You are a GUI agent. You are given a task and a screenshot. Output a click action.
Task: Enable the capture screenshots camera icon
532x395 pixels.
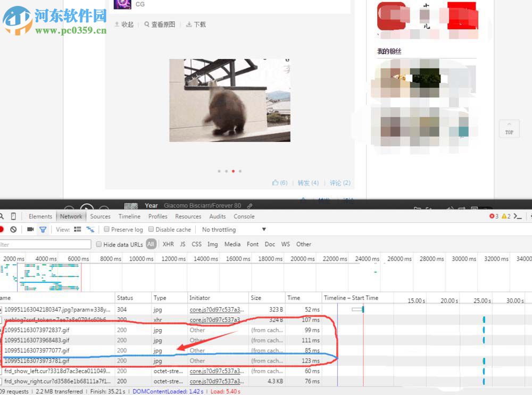(30, 229)
